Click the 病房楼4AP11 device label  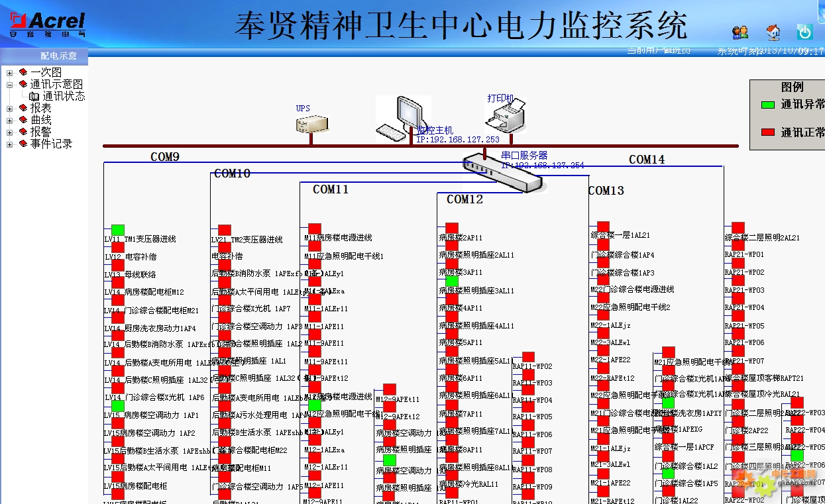461,308
